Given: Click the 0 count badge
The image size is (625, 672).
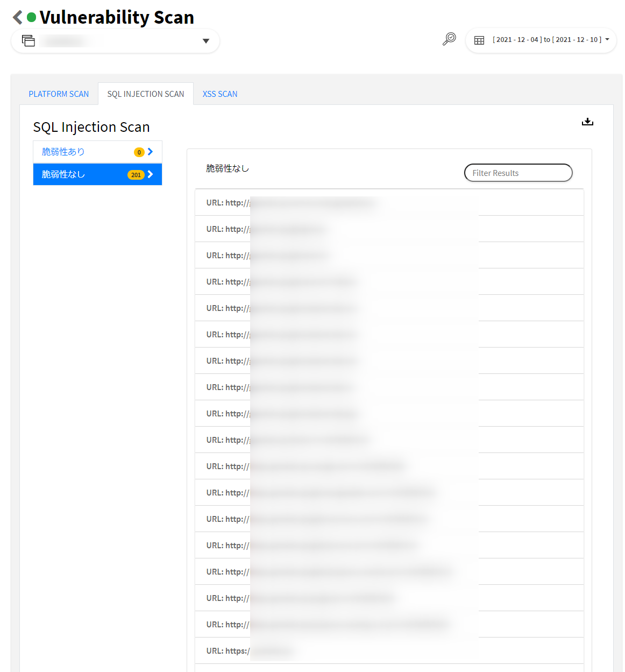Looking at the screenshot, I should pos(139,152).
